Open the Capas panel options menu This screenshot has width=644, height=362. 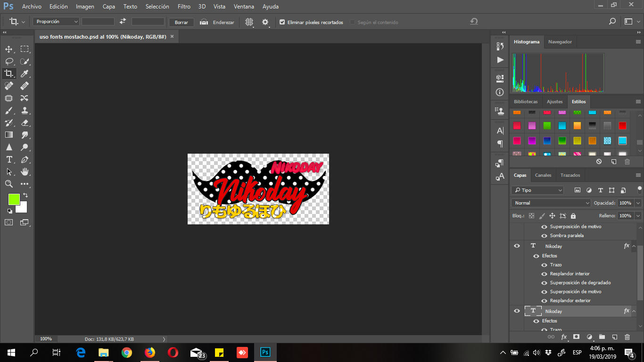(638, 175)
